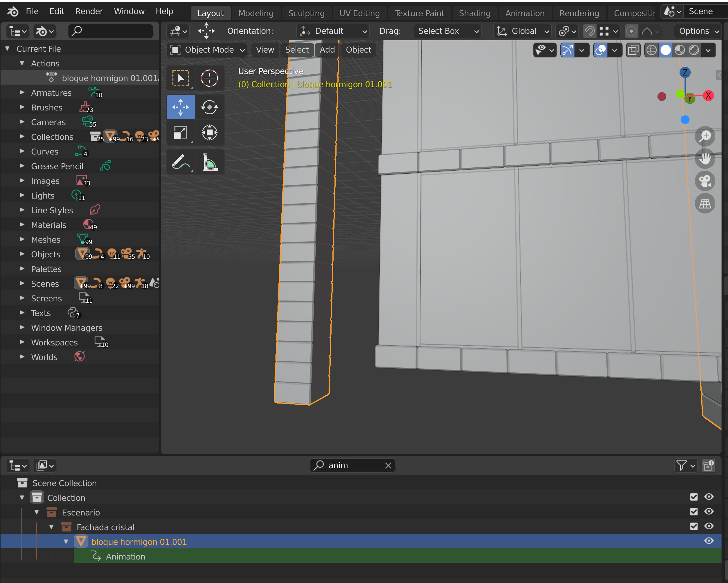Screen dimensions: 728x583
Task: Expand the Materials data category
Action: point(22,225)
